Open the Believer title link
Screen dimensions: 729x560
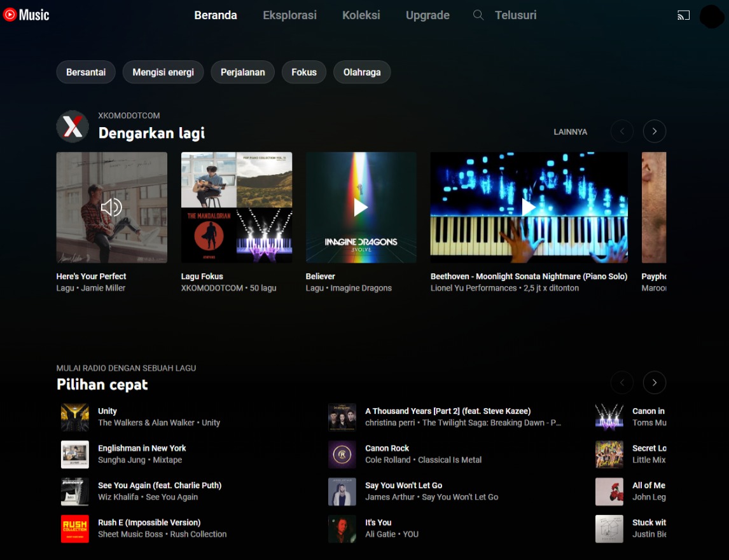pyautogui.click(x=321, y=277)
